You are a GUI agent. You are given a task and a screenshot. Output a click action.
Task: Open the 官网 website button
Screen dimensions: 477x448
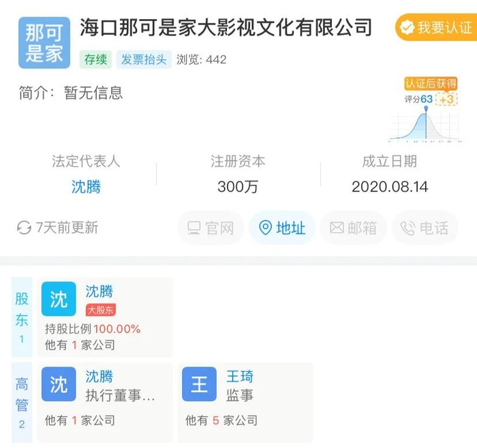coord(211,228)
